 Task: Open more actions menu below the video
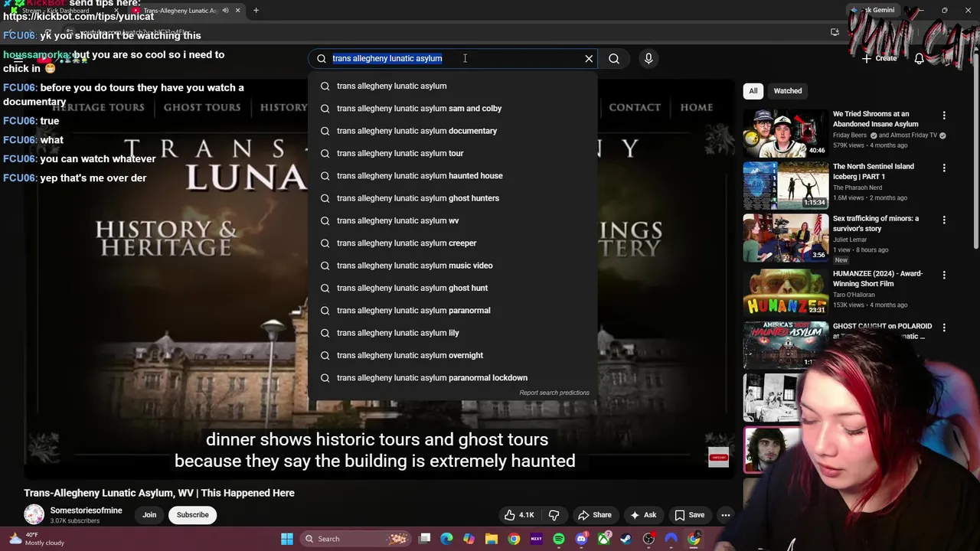point(726,515)
